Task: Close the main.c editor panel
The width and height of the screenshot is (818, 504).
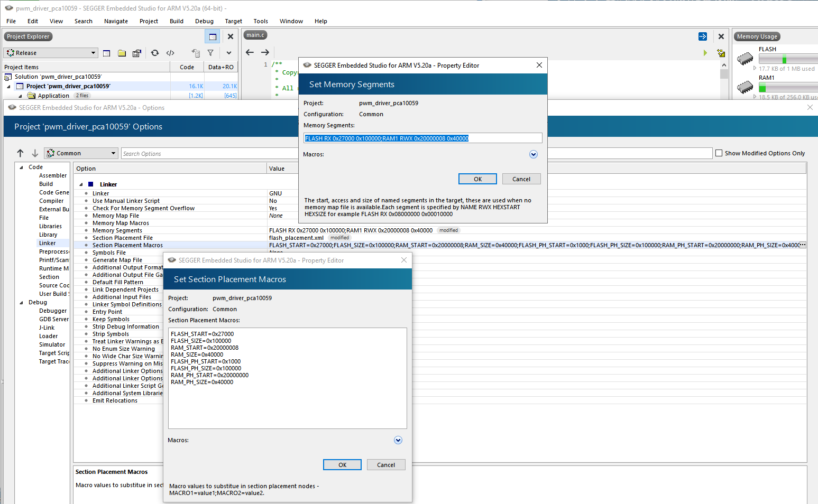Action: [721, 36]
